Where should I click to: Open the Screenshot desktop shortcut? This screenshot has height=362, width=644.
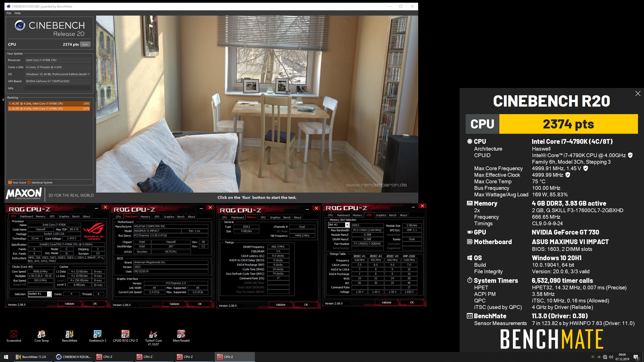tap(14, 336)
